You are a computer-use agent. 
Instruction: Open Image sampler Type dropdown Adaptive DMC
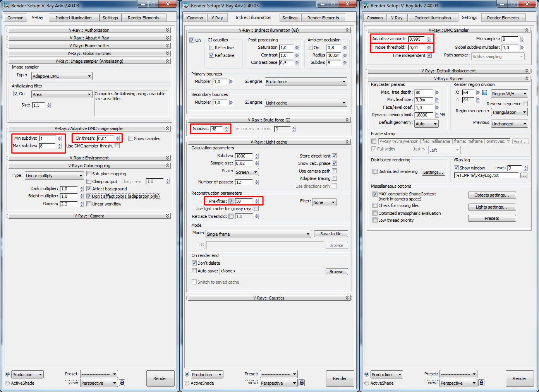(62, 76)
